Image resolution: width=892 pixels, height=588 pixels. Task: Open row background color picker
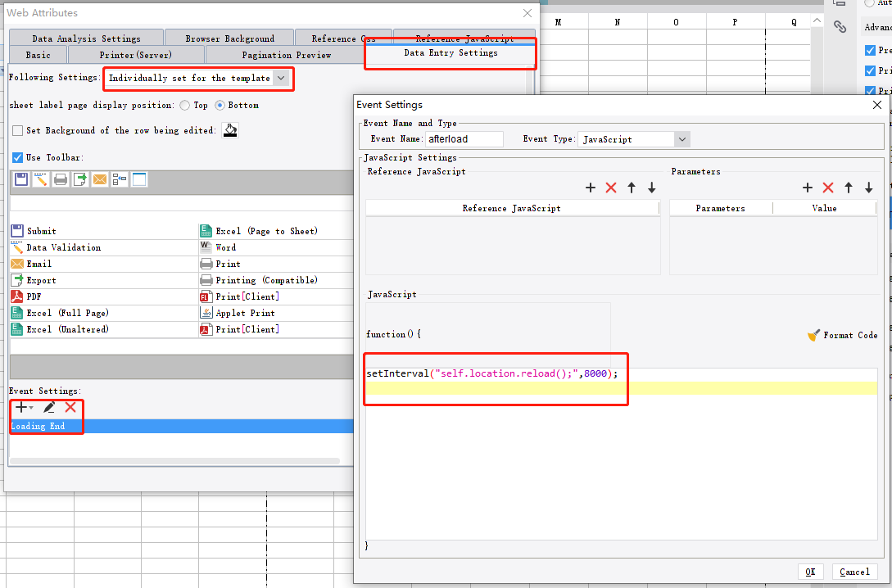click(230, 130)
